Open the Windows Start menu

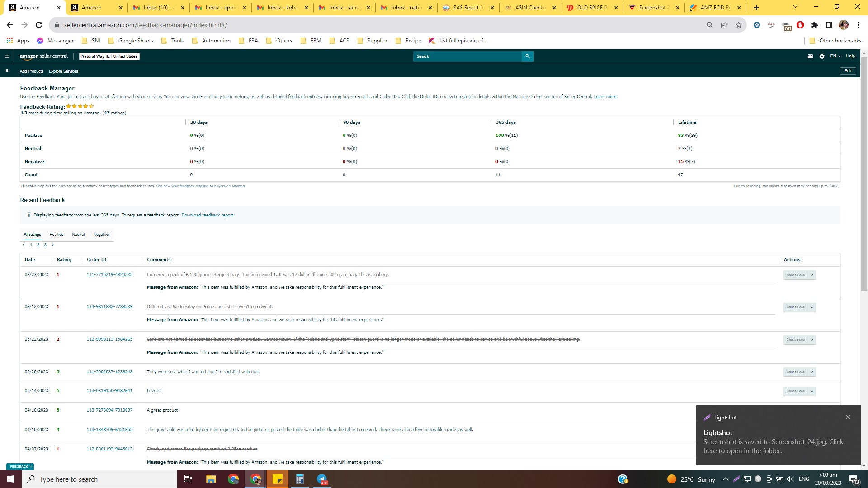tap(11, 479)
